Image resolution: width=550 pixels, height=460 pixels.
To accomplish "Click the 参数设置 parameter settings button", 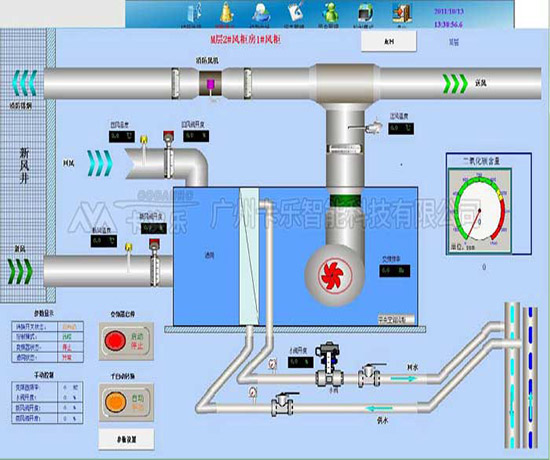I will pyautogui.click(x=126, y=439).
